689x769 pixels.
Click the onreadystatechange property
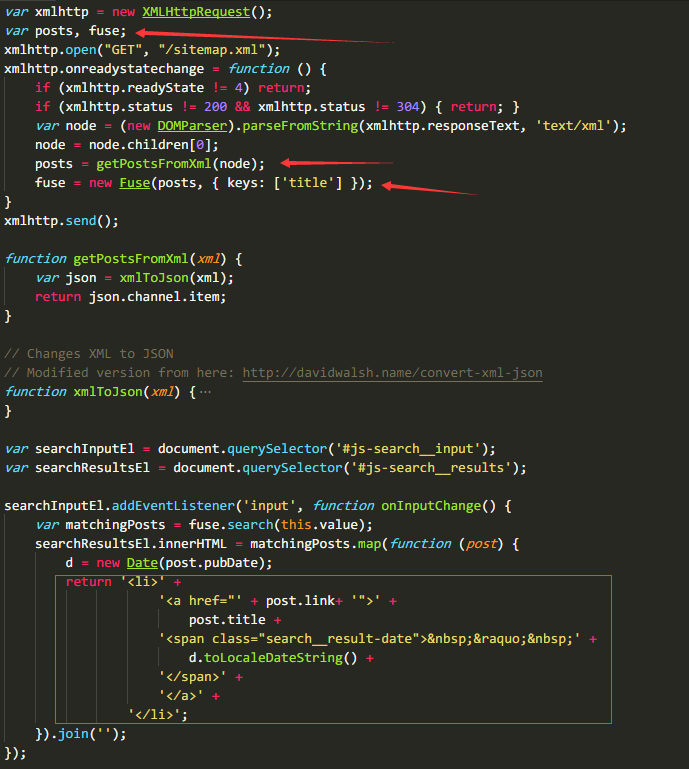(x=134, y=69)
